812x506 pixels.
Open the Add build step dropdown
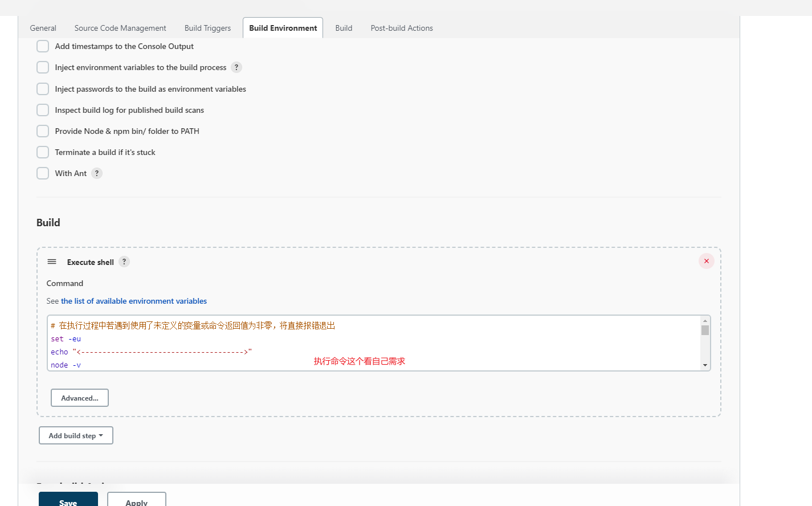(x=76, y=435)
